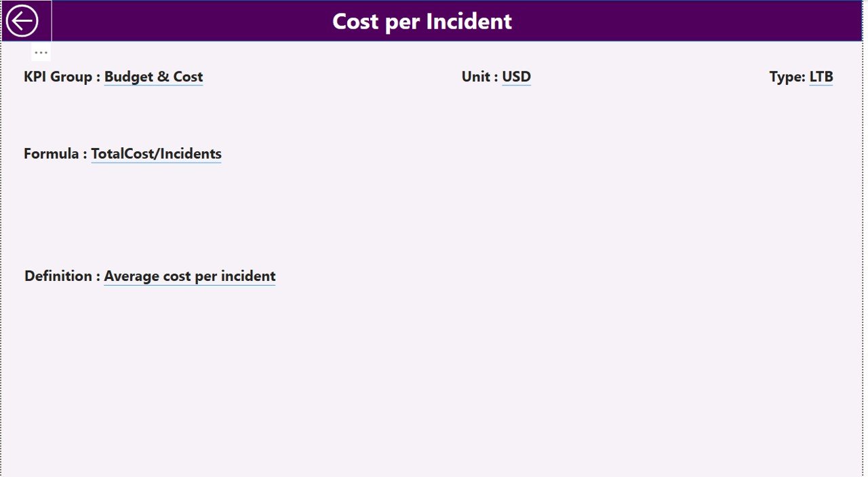
Task: Click the Type label near the right edge
Action: 789,76
